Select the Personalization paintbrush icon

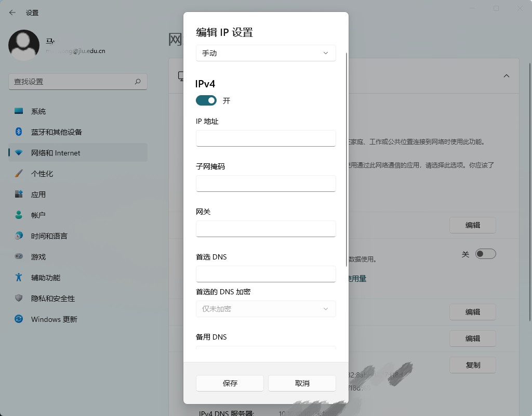[x=19, y=174]
